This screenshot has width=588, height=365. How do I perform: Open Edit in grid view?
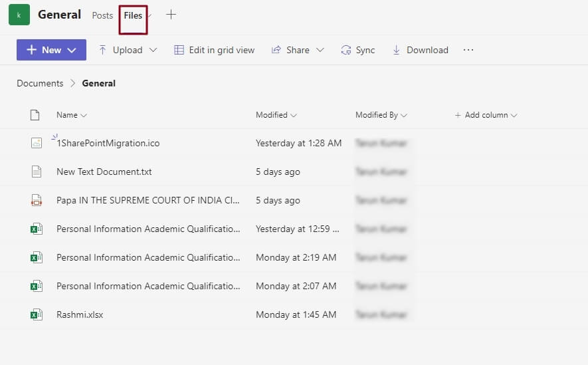pyautogui.click(x=222, y=50)
